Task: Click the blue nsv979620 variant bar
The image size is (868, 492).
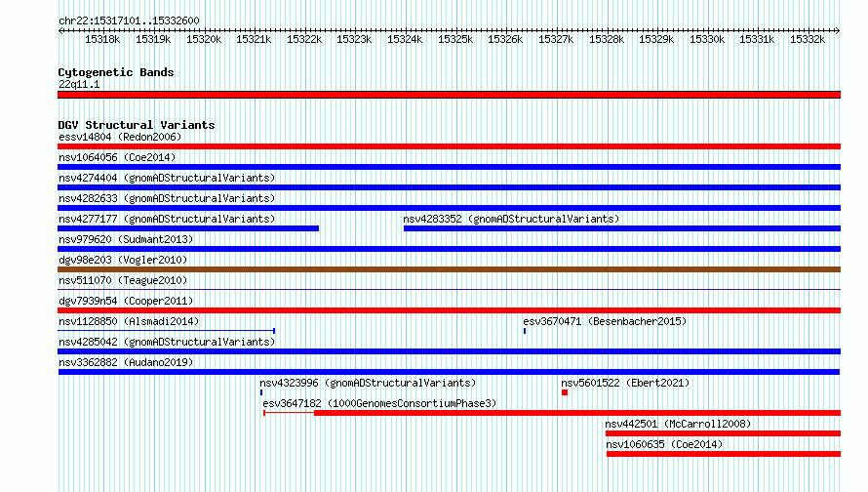Action: [449, 249]
